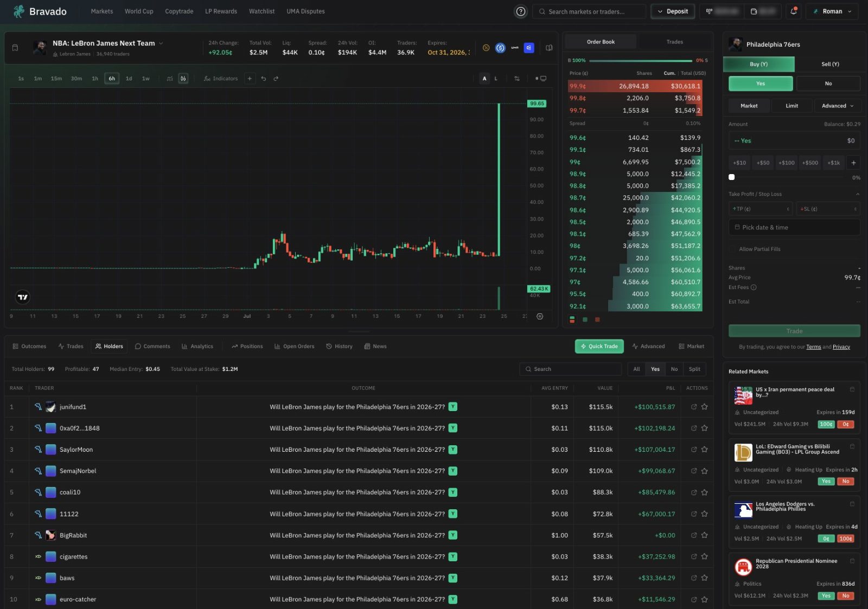Set the chart interval to 1d
Image resolution: width=868 pixels, height=609 pixels.
coord(129,79)
